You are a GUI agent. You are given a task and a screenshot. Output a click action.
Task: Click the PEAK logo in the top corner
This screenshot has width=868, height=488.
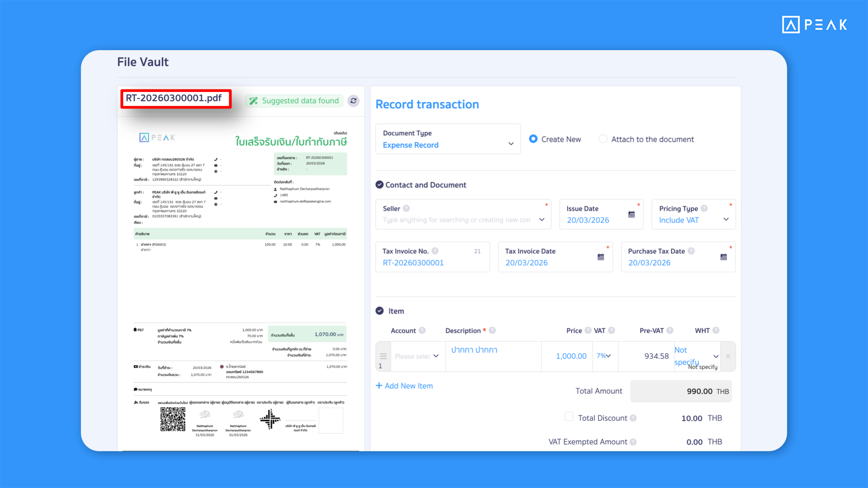coord(814,24)
